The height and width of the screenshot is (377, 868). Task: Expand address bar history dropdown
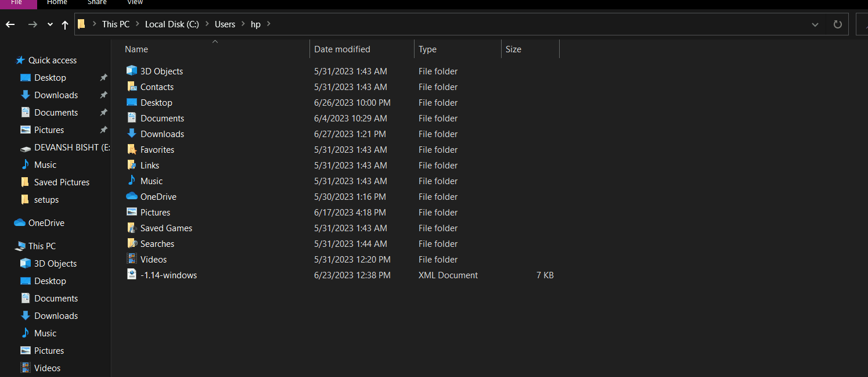[x=815, y=24]
